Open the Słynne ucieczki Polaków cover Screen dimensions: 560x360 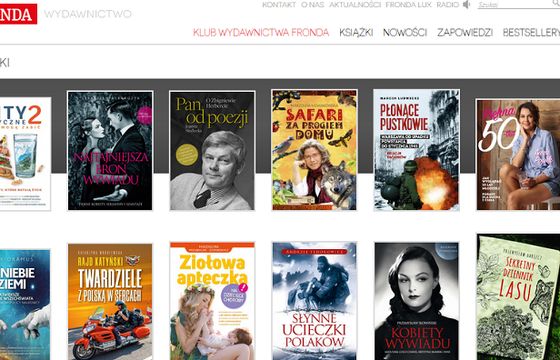[x=314, y=301]
